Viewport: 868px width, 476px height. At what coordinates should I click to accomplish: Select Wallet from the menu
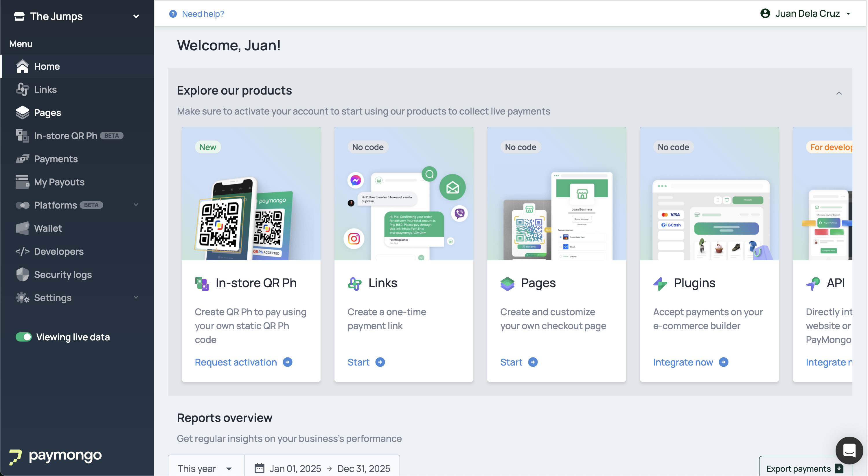(x=78, y=228)
